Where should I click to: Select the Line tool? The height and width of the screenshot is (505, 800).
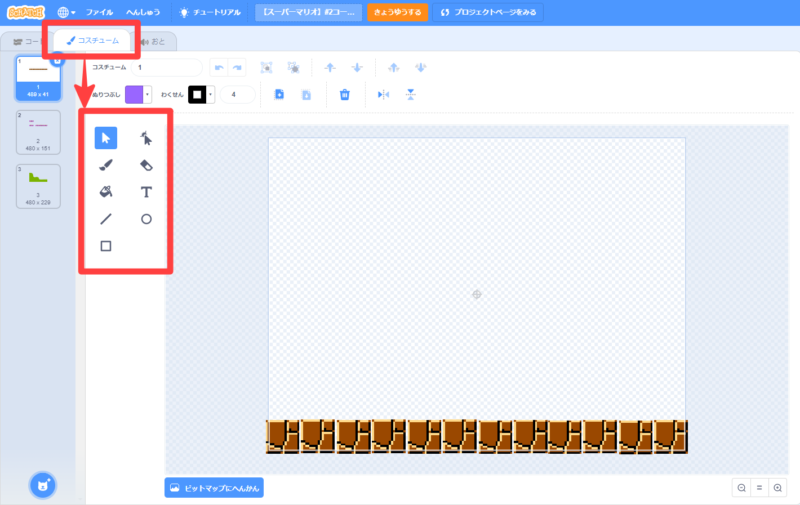[x=106, y=219]
